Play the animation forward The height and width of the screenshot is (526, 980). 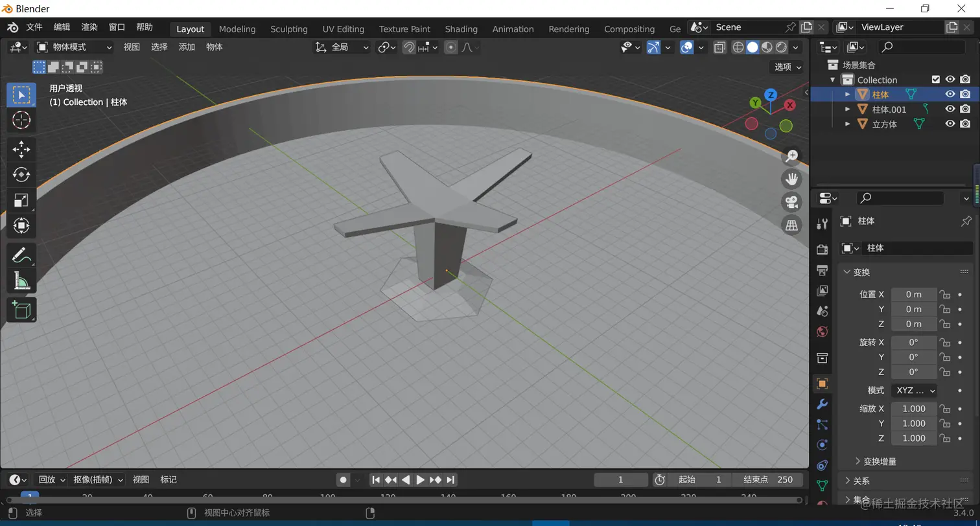point(420,480)
